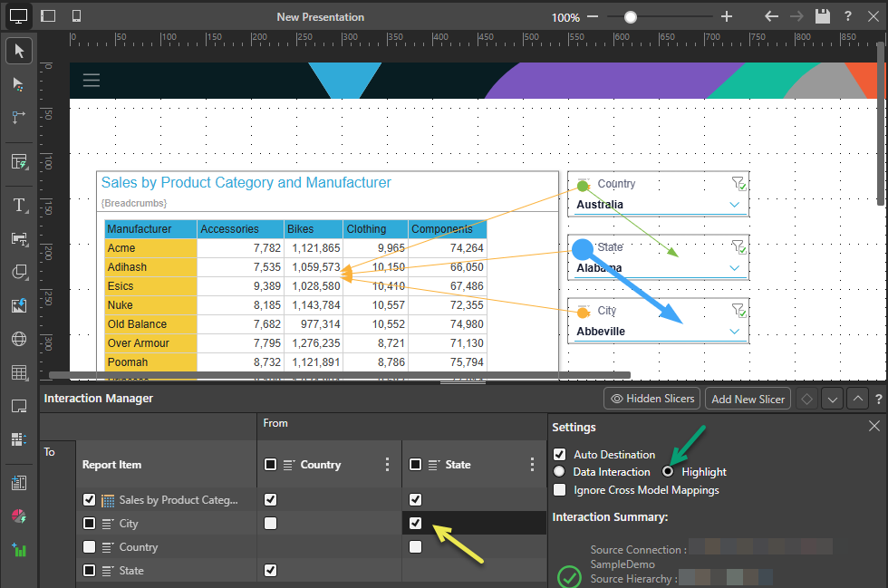
Task: Close the Settings panel
Action: [x=874, y=426]
